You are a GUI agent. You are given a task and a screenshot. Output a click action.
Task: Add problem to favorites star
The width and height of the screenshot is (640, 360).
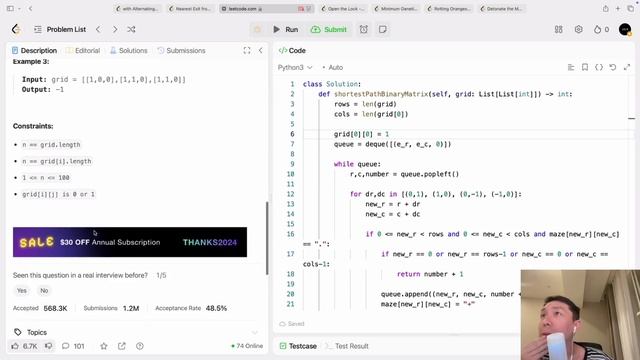(104, 346)
